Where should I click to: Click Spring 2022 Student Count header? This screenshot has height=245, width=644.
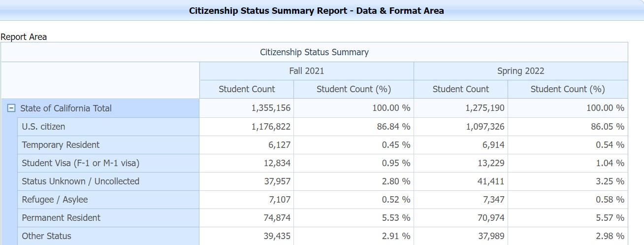tap(461, 89)
